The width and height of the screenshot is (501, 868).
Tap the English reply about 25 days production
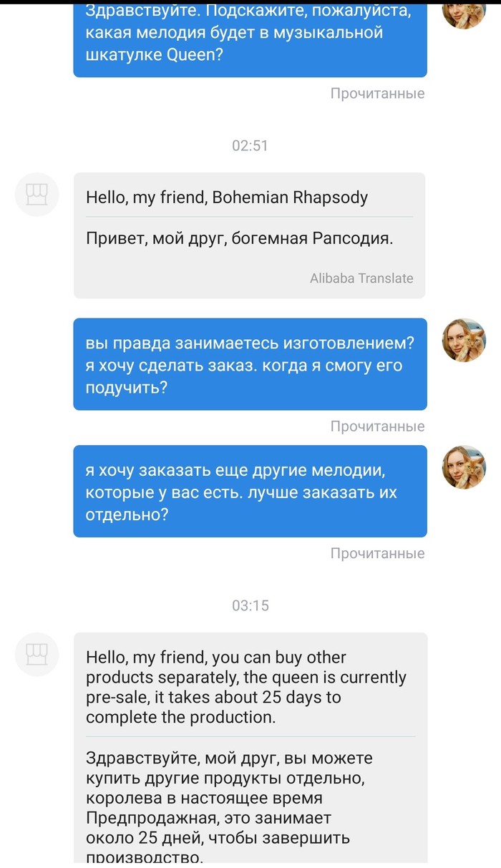tap(245, 687)
